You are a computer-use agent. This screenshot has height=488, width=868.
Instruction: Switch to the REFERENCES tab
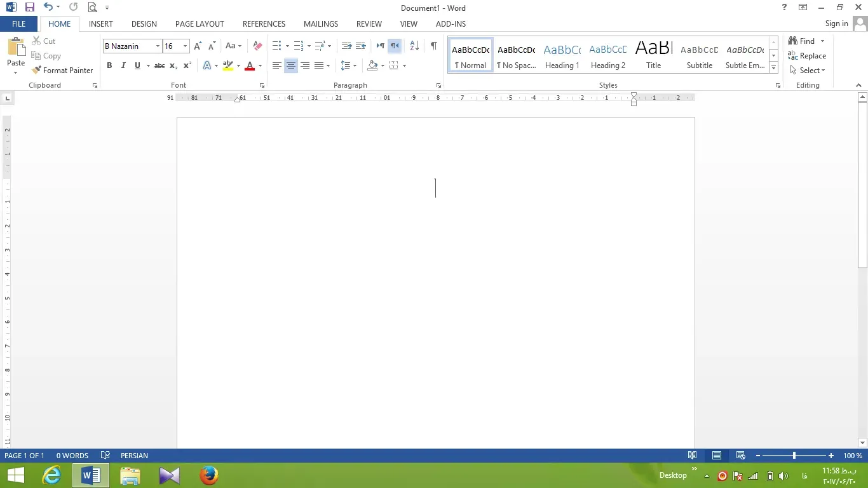coord(264,24)
